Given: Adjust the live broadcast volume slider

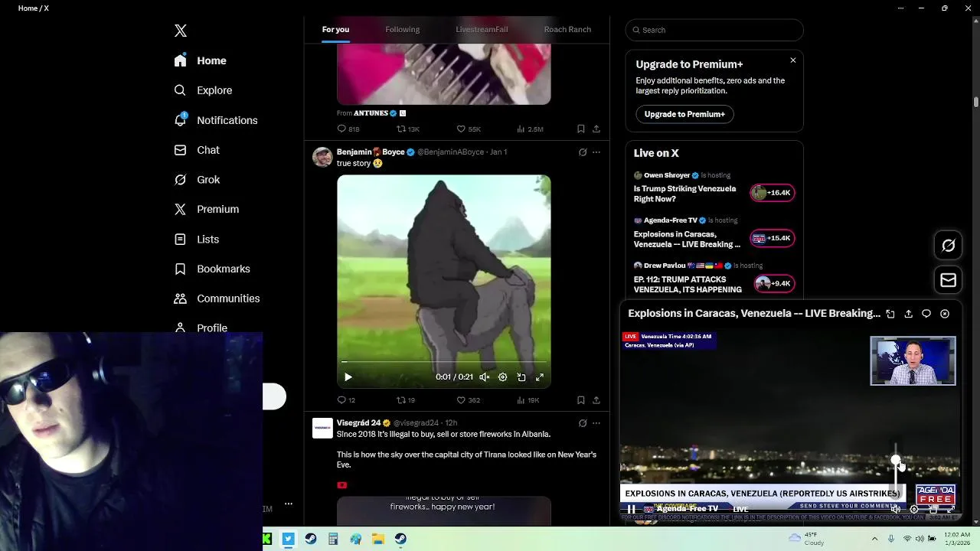Looking at the screenshot, I should (x=896, y=472).
